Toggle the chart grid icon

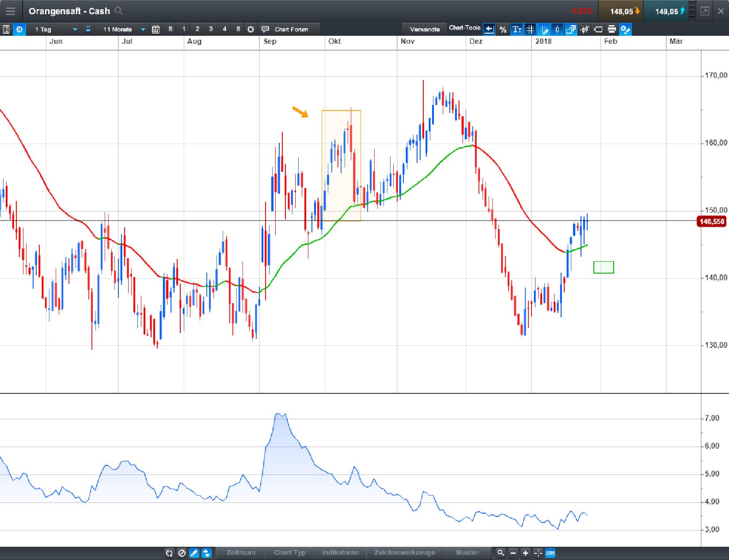pyautogui.click(x=530, y=29)
